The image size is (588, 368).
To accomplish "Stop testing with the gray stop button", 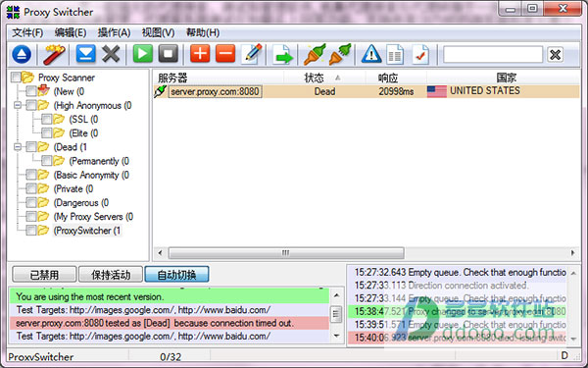I will pyautogui.click(x=169, y=54).
